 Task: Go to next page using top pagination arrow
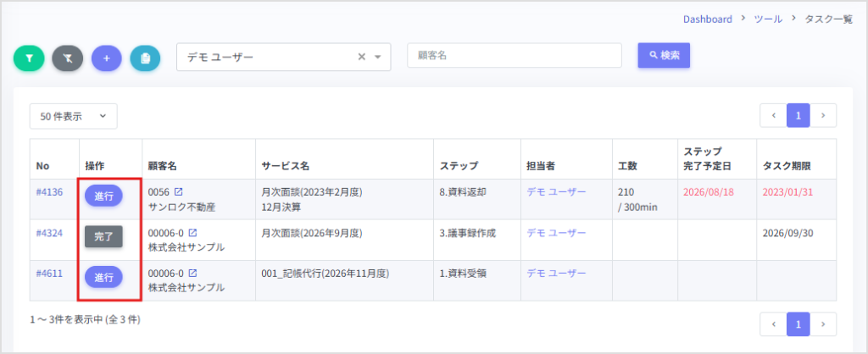click(823, 116)
